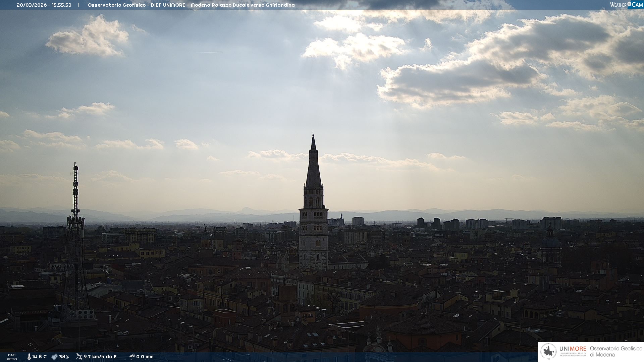Screen dimensions: 644x362
Task: Click the Weather word in the logo
Action: point(618,5)
